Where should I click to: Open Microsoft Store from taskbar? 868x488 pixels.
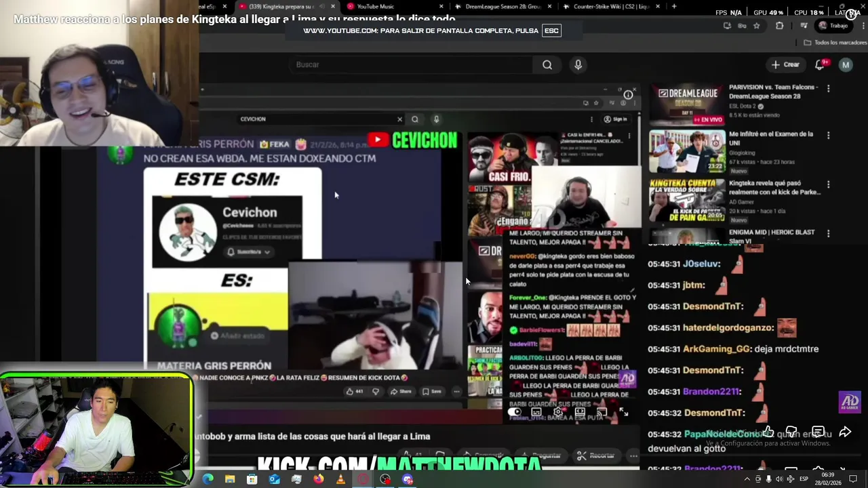point(252,479)
